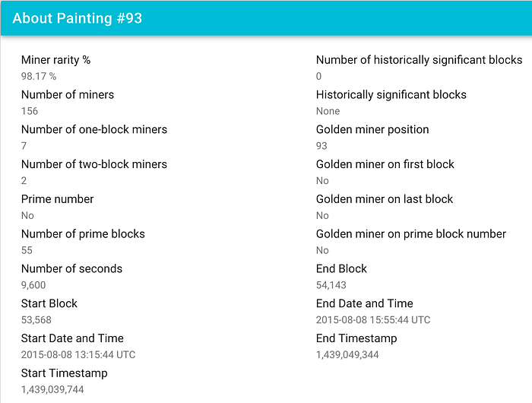Select the End Block value 54,143
Screen dimensions: 532x403
[x=331, y=285]
